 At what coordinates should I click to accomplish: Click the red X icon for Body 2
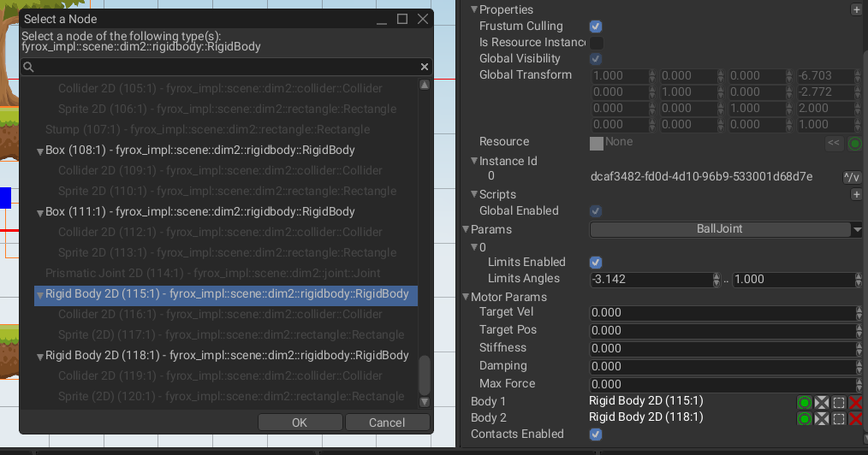point(855,419)
